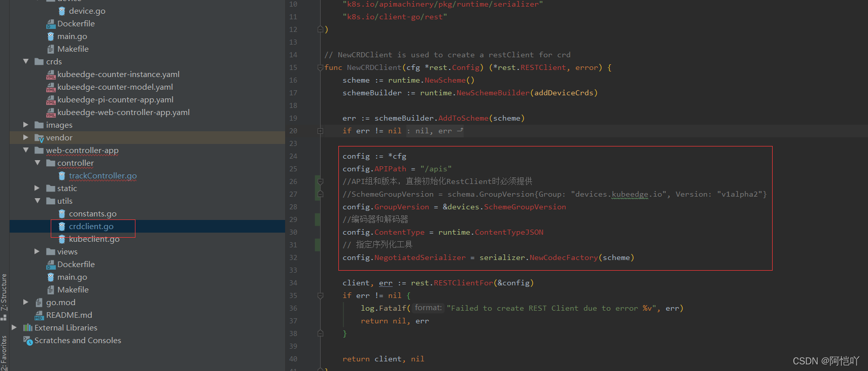
Task: Click the Makefile icon under web-controller-app
Action: (51, 290)
